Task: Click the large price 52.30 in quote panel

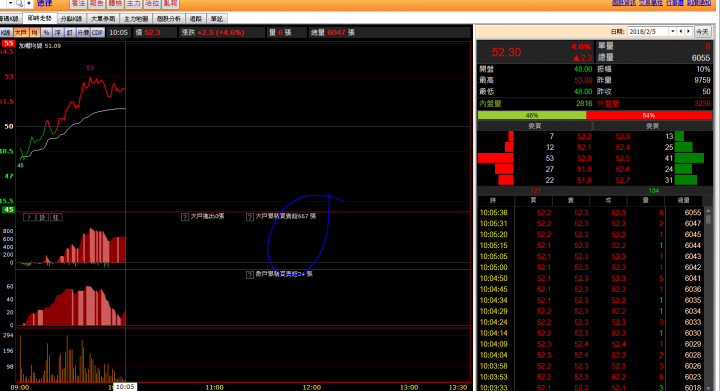Action: tap(506, 52)
